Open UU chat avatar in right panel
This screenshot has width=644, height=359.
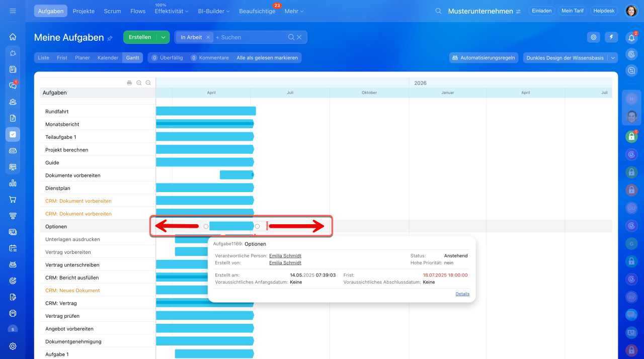tap(631, 208)
